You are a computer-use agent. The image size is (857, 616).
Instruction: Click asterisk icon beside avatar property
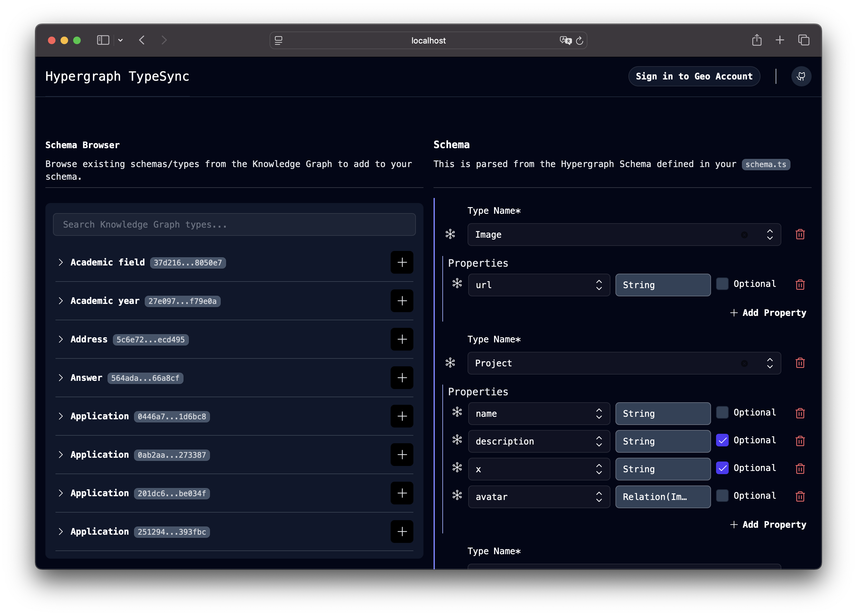point(457,496)
